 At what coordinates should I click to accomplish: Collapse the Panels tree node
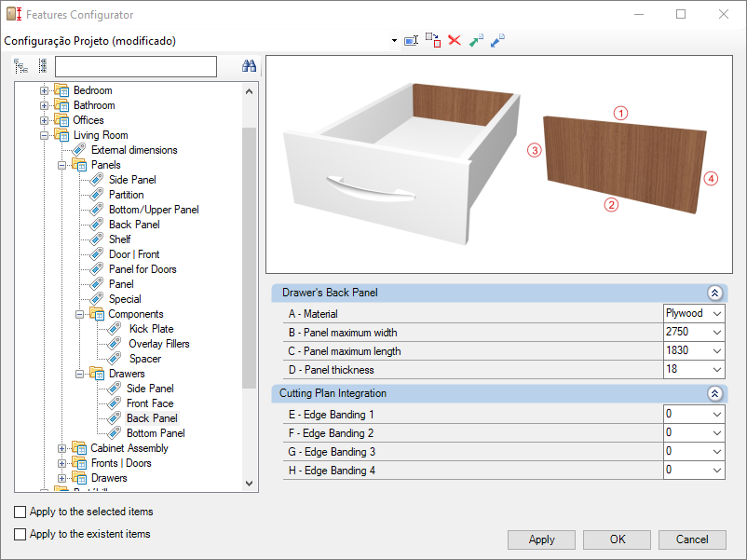tap(61, 165)
